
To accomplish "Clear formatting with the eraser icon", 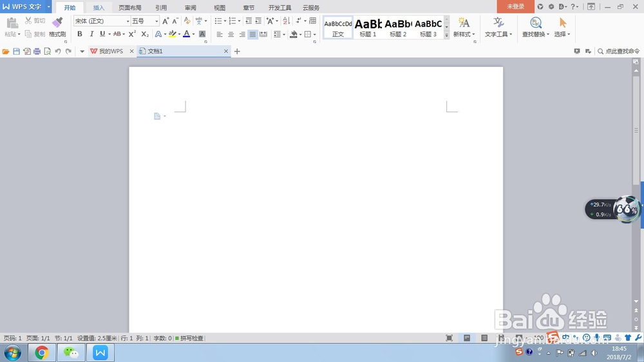I will (187, 21).
